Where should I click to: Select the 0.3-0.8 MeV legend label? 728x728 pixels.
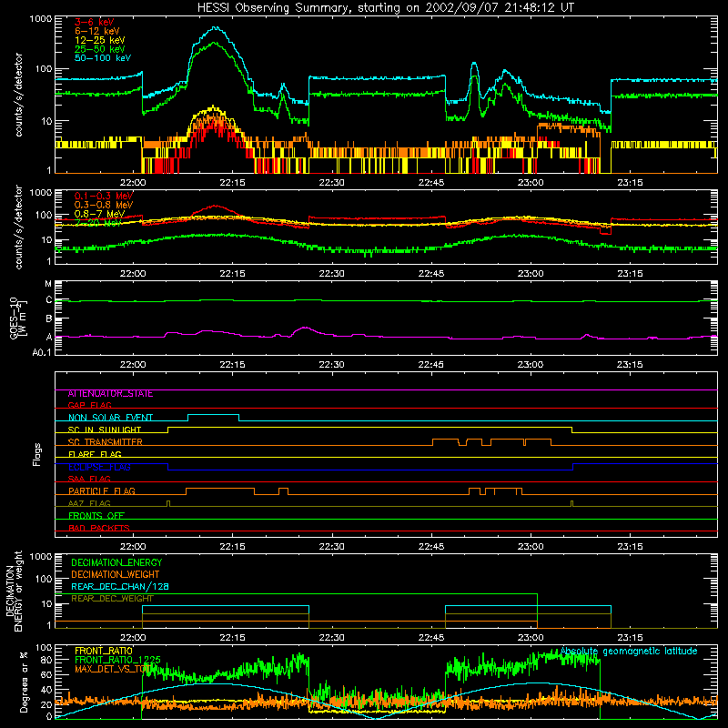tap(104, 205)
